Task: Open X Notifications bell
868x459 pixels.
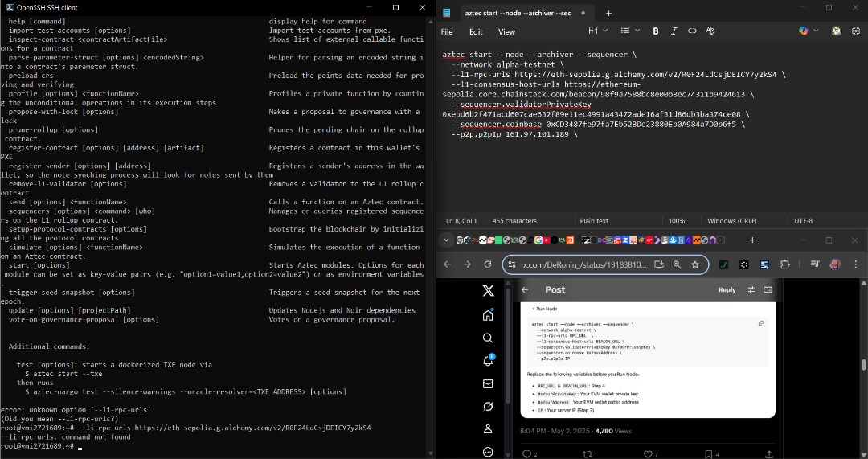Action: coord(488,360)
